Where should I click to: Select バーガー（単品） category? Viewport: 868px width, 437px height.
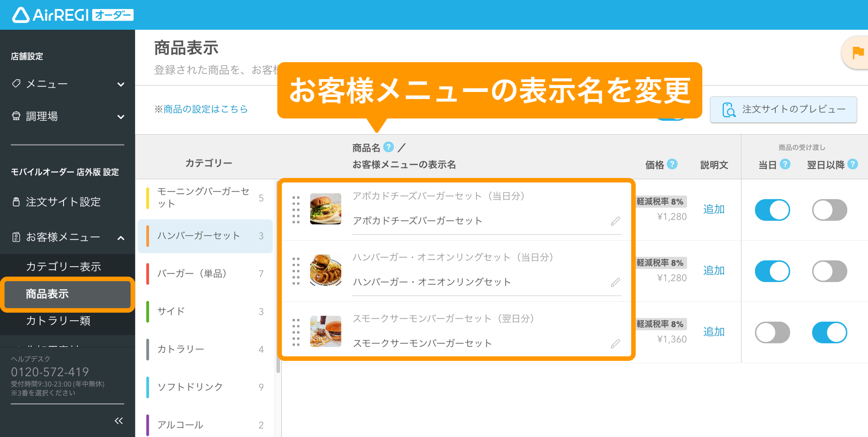pos(205,273)
